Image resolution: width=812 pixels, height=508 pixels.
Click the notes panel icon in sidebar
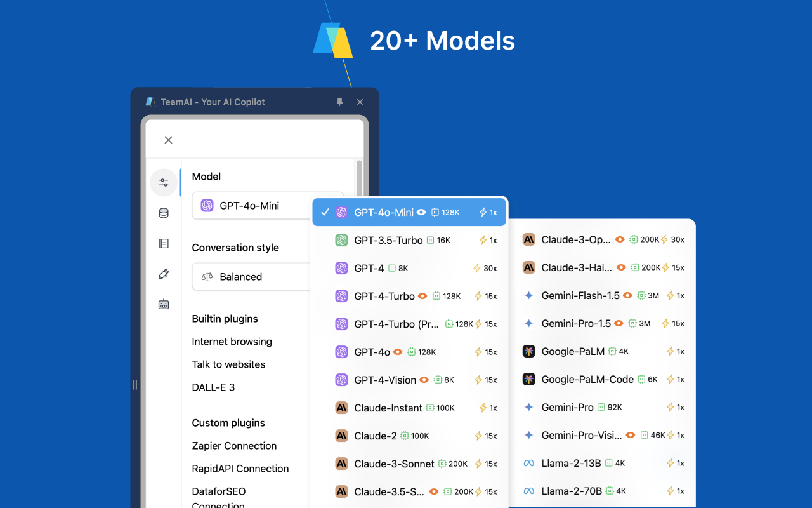coord(164,243)
